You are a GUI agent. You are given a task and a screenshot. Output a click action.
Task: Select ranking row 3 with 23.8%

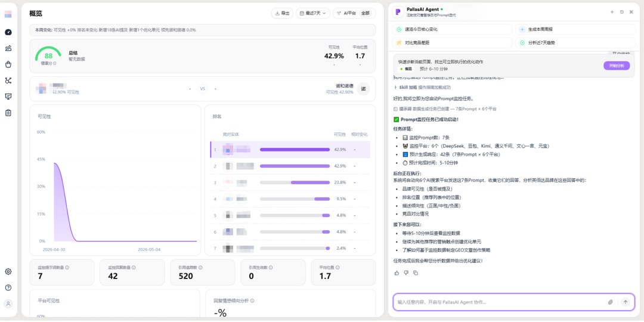pos(290,183)
